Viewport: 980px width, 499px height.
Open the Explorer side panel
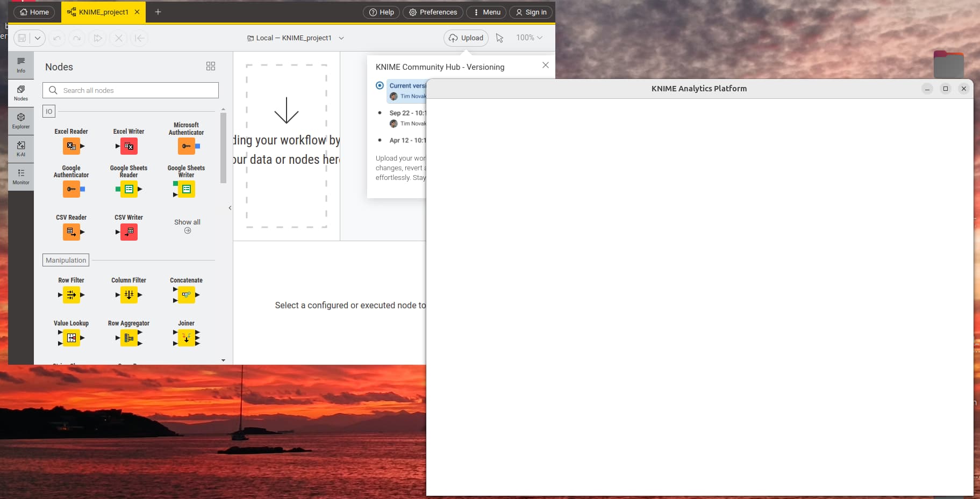pyautogui.click(x=21, y=121)
